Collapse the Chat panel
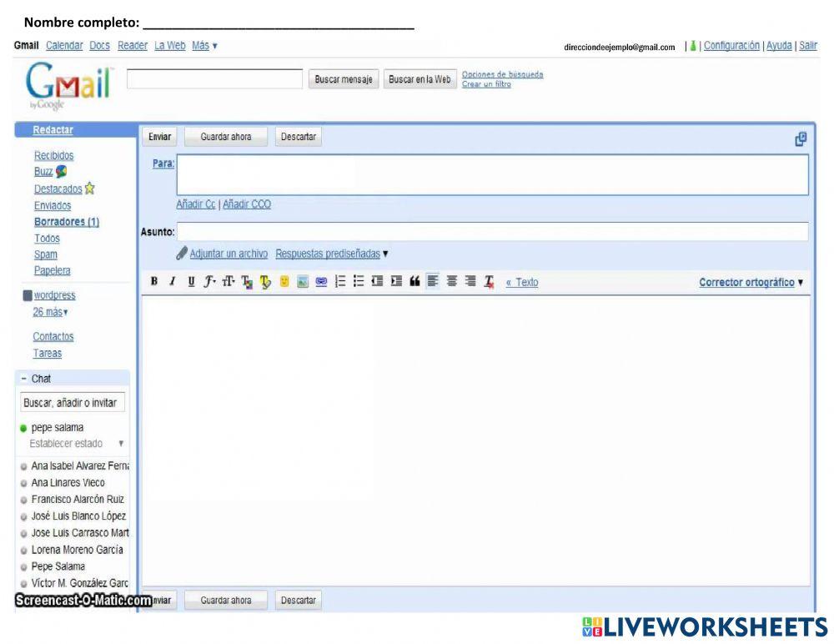The width and height of the screenshot is (834, 644). (x=23, y=379)
